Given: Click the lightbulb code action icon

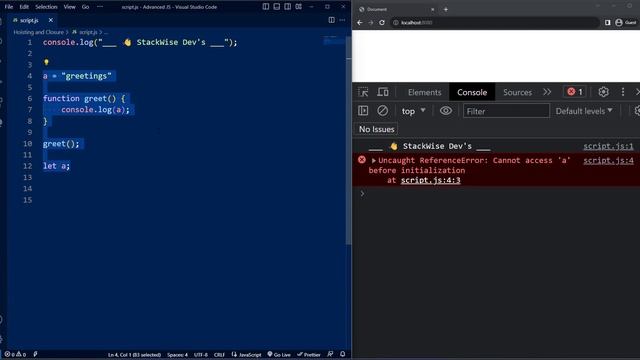Looking at the screenshot, I should coord(46,62).
